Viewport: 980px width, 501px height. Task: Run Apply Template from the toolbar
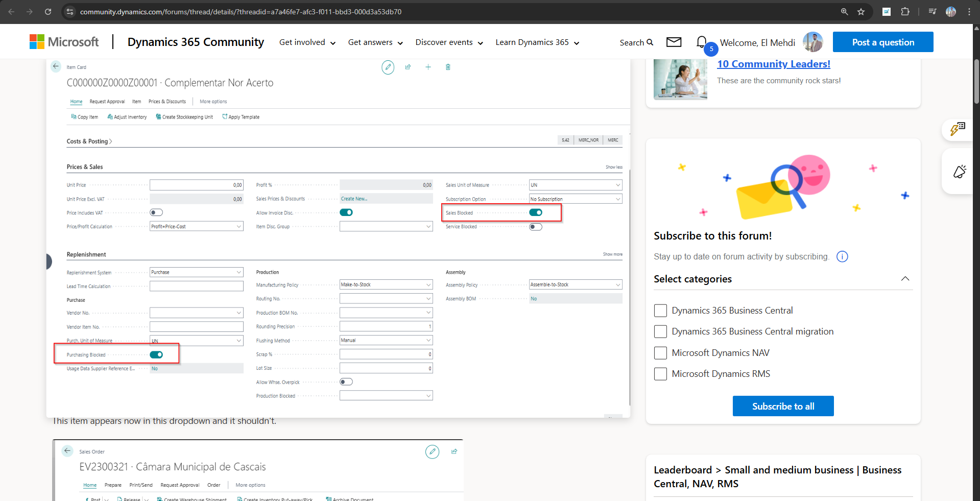click(x=241, y=116)
